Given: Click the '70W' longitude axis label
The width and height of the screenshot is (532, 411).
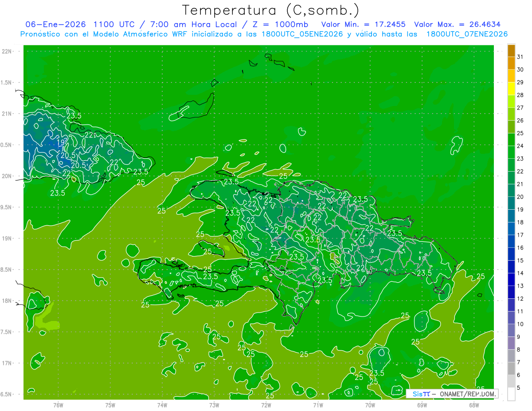Looking at the screenshot, I should point(370,405).
